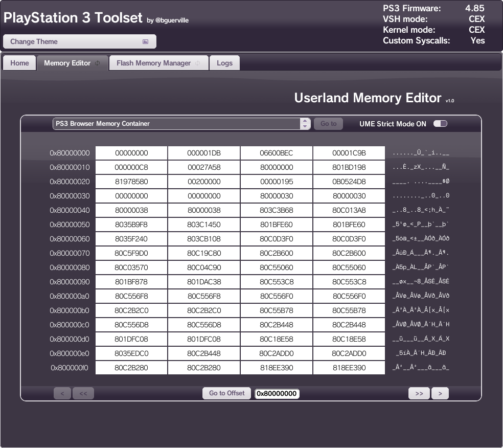Select the hex cell 0B0524D8
Image resolution: width=503 pixels, height=448 pixels.
coord(349,182)
